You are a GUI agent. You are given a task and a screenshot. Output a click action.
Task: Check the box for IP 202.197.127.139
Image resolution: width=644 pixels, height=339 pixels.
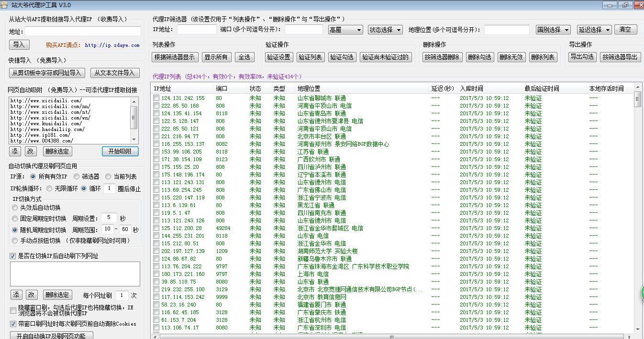click(156, 251)
